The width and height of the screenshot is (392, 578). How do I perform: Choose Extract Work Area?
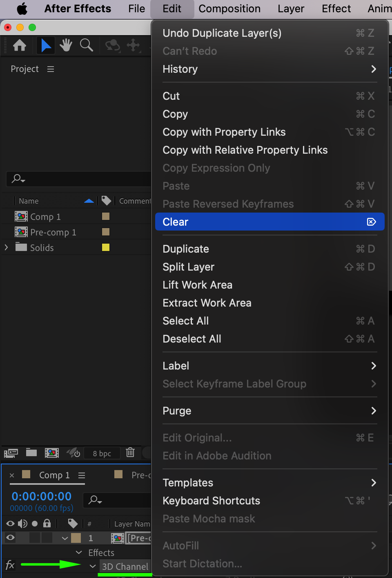269,303
